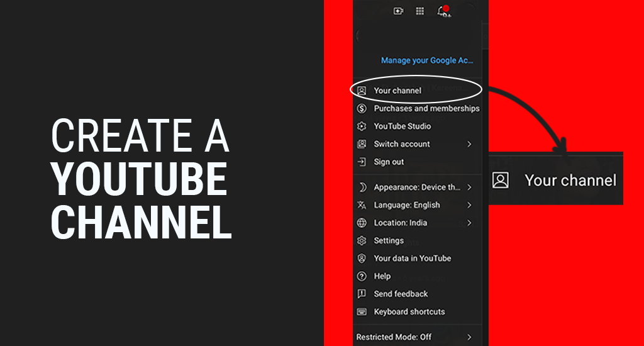
Task: Click the Appearance moon icon
Action: pyautogui.click(x=362, y=187)
